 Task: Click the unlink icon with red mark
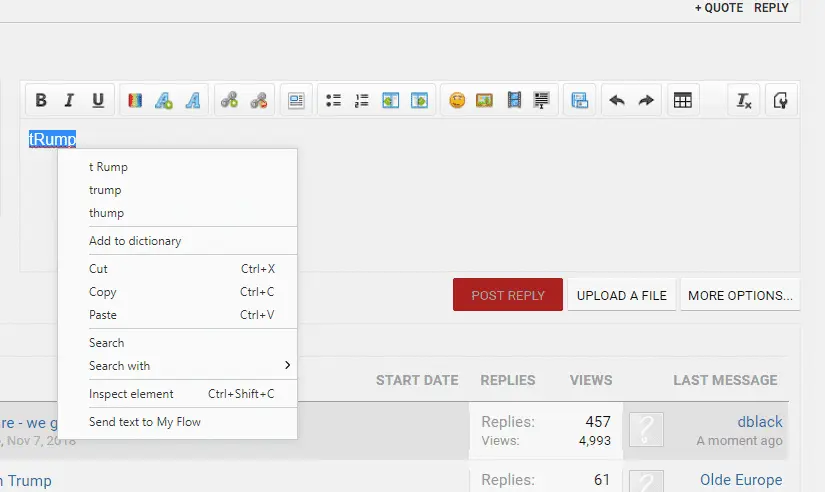(x=258, y=100)
